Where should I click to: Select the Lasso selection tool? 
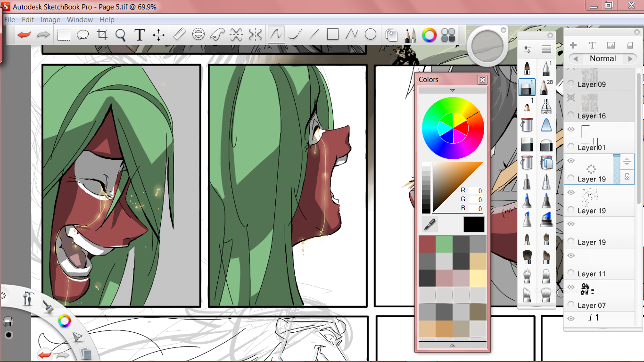(x=83, y=35)
